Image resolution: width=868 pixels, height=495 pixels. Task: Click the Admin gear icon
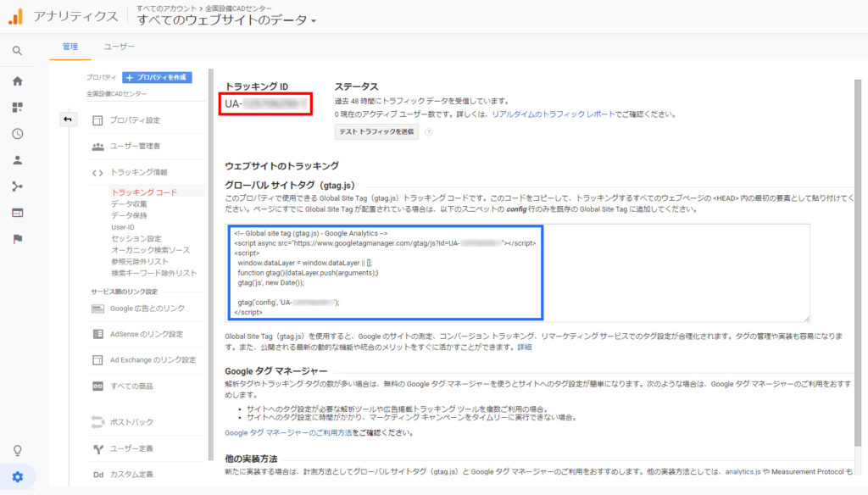(17, 476)
